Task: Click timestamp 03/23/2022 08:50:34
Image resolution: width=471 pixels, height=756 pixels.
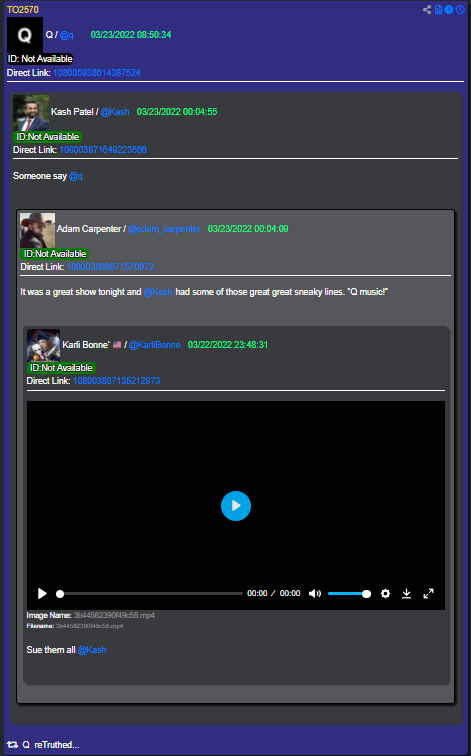Action: 131,35
